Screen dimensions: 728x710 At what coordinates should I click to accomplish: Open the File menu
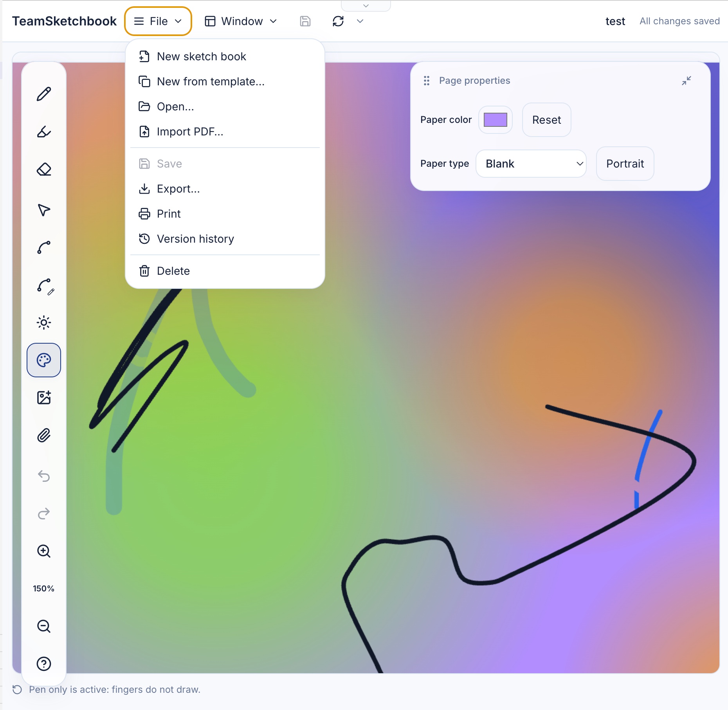pyautogui.click(x=158, y=21)
